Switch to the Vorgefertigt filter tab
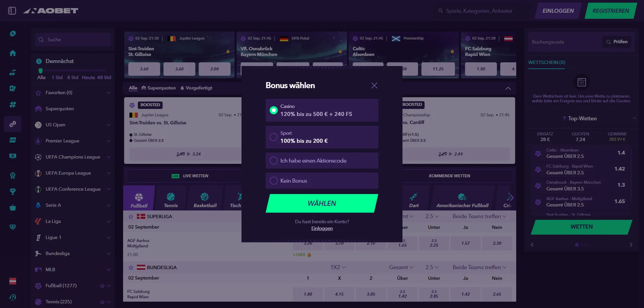The image size is (644, 308). point(196,88)
